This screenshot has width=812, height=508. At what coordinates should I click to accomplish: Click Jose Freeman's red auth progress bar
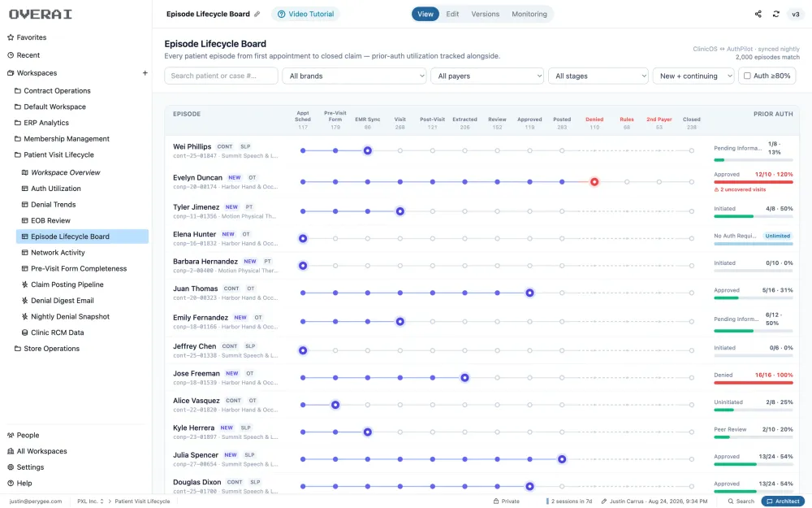754,383
